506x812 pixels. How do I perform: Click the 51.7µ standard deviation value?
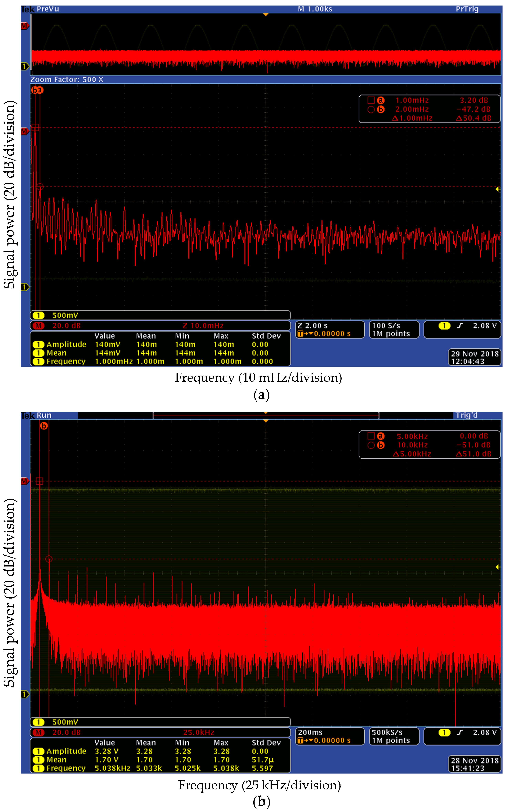coord(263,760)
